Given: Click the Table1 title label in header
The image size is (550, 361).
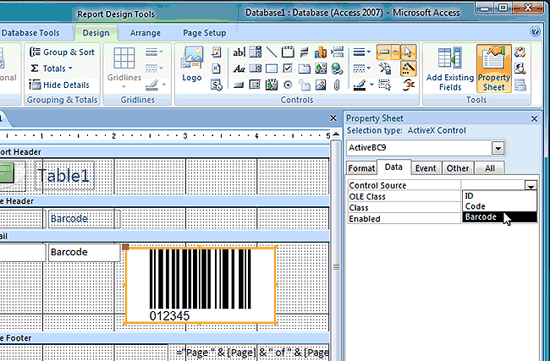Looking at the screenshot, I should point(64,175).
